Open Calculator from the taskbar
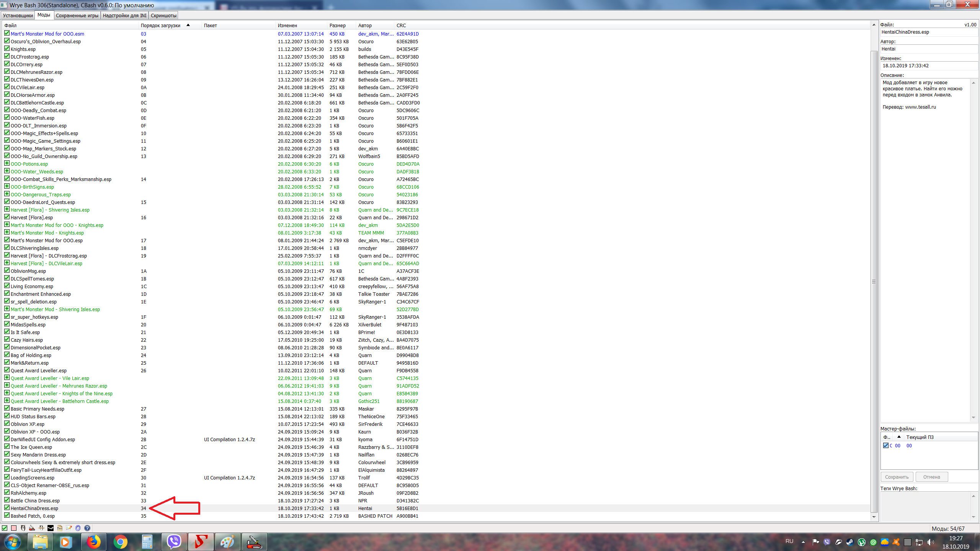The height and width of the screenshot is (551, 980). (x=147, y=542)
